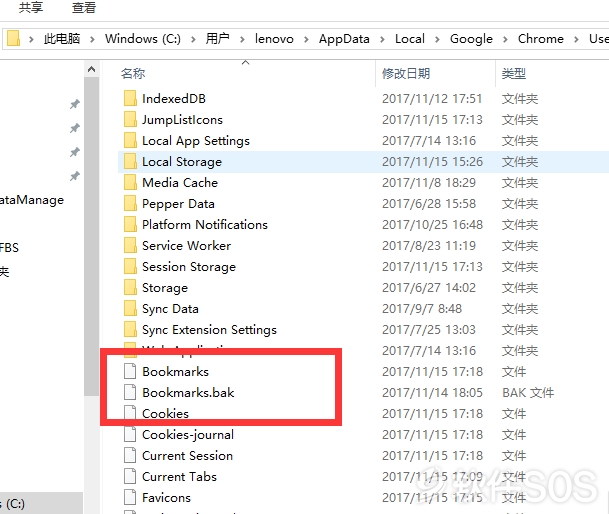Screen dimensions: 609x514
Task: Select Sync Extension Settings folder icon
Action: tap(130, 329)
